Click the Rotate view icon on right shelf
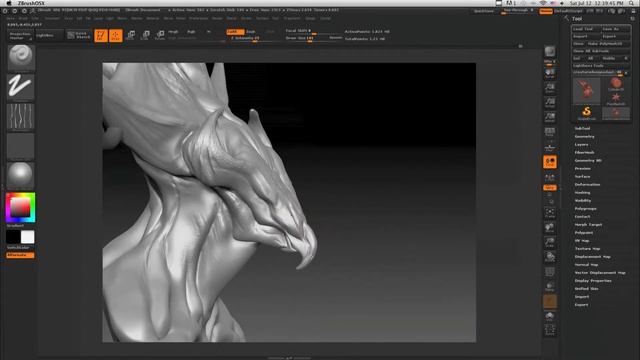The image size is (640, 360). pyautogui.click(x=550, y=257)
